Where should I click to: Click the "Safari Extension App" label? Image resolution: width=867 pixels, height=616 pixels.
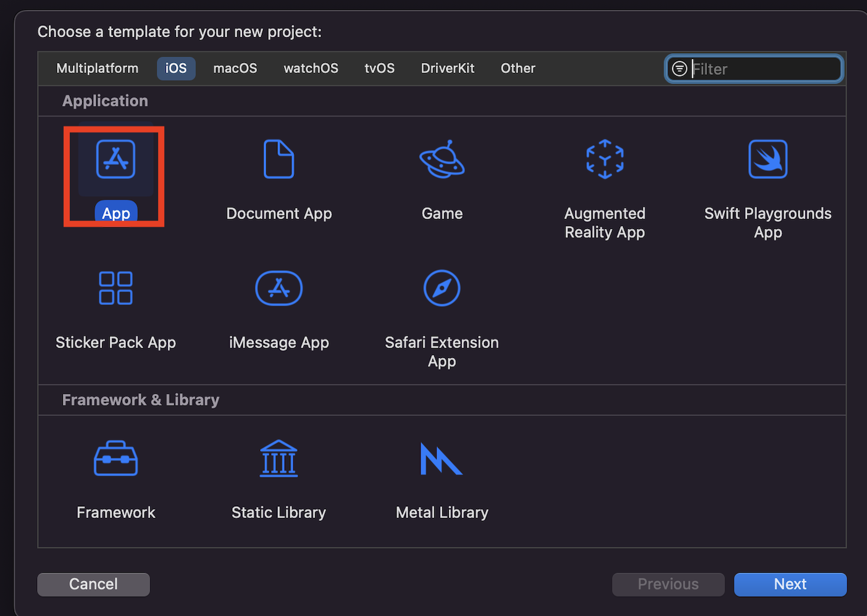coord(442,352)
